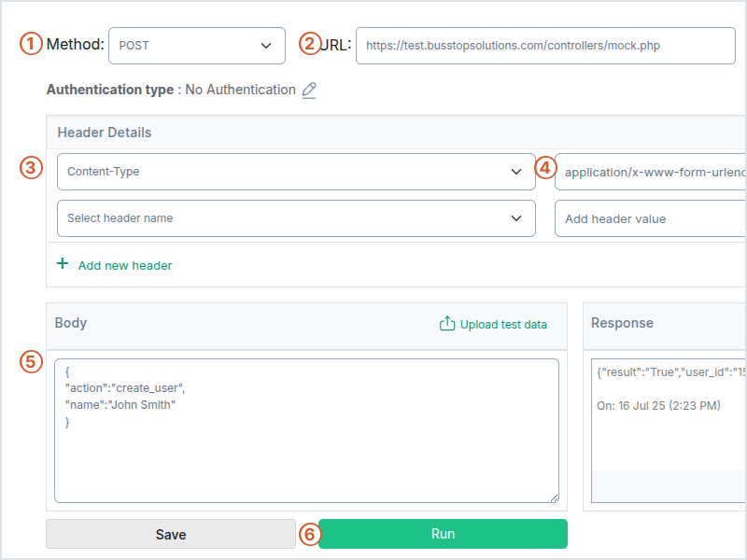Click the Save button

(x=170, y=533)
